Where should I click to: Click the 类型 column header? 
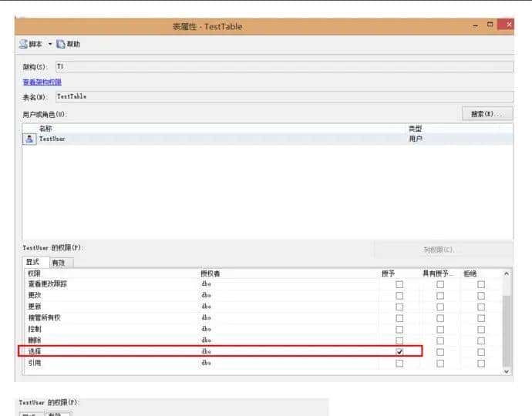click(x=415, y=129)
